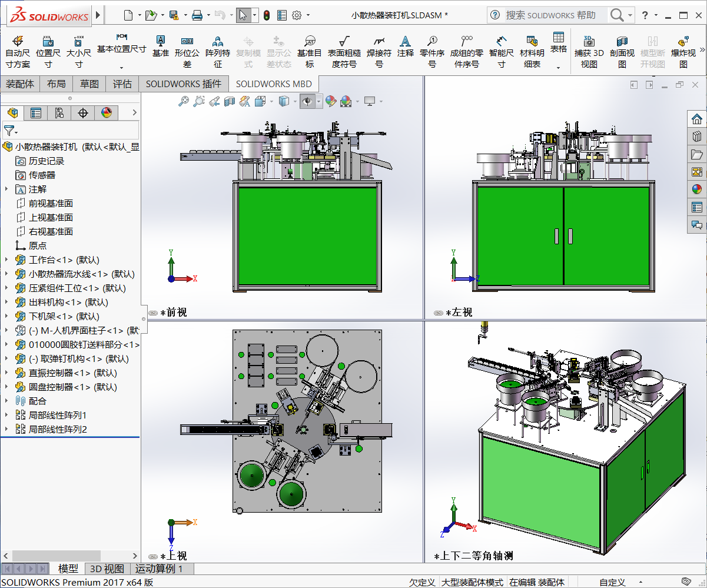Open the Design Library icon in task pane
This screenshot has height=588, width=707.
point(697,137)
